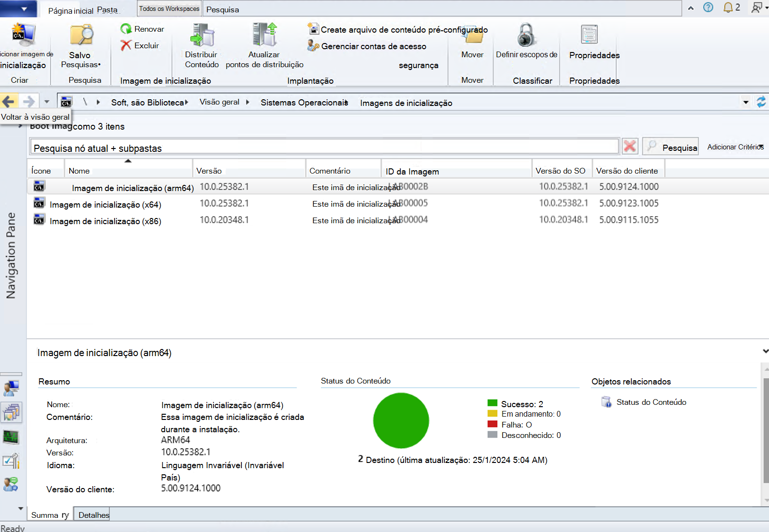This screenshot has height=532, width=769.
Task: Click the feedback person icon
Action: 758,8
